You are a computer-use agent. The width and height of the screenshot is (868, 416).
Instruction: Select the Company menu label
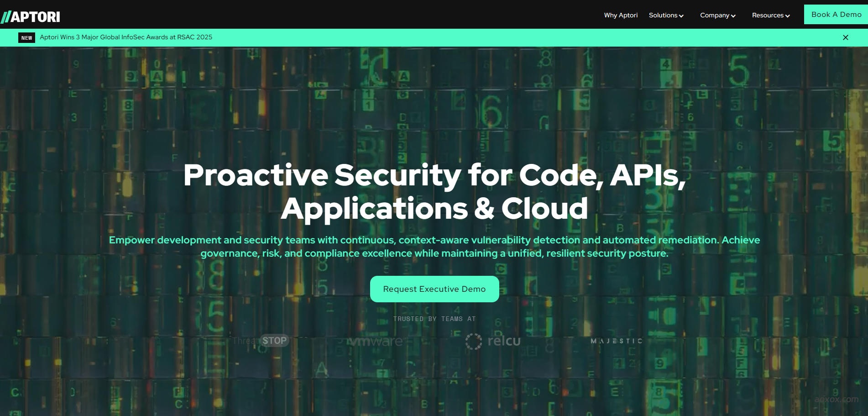coord(714,15)
